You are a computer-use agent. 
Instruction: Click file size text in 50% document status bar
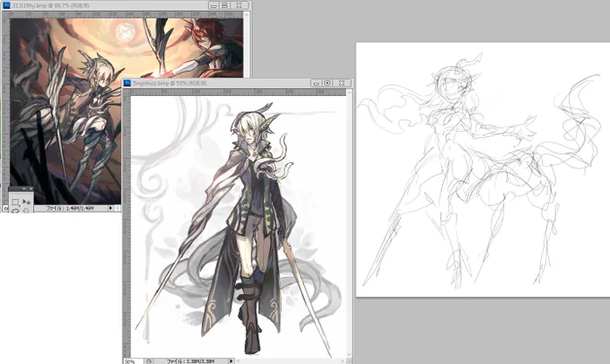[190, 361]
